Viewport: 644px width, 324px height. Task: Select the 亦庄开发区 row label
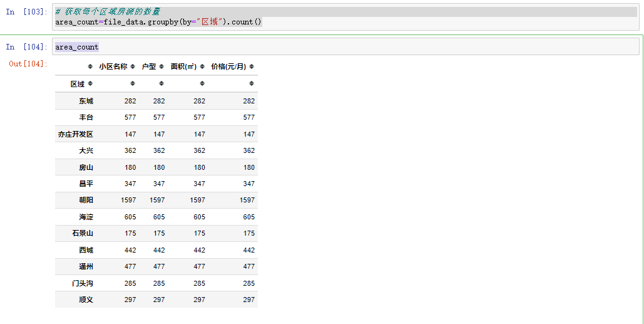[x=76, y=134]
